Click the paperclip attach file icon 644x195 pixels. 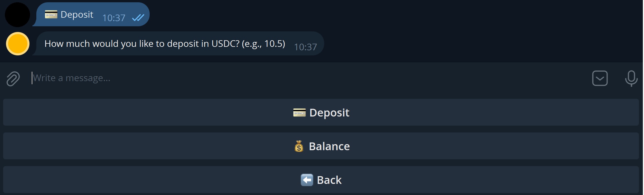(x=13, y=79)
